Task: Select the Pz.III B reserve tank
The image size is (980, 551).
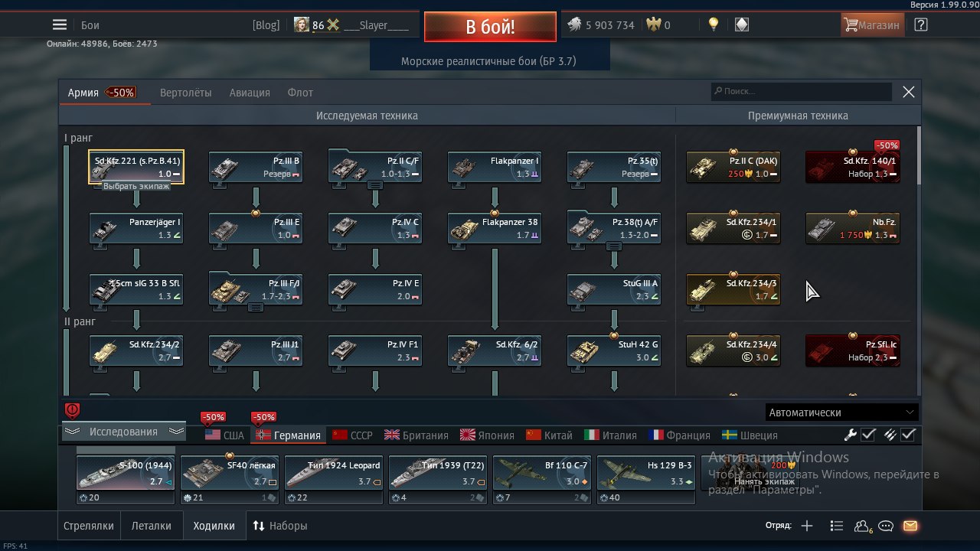Action: coord(256,167)
